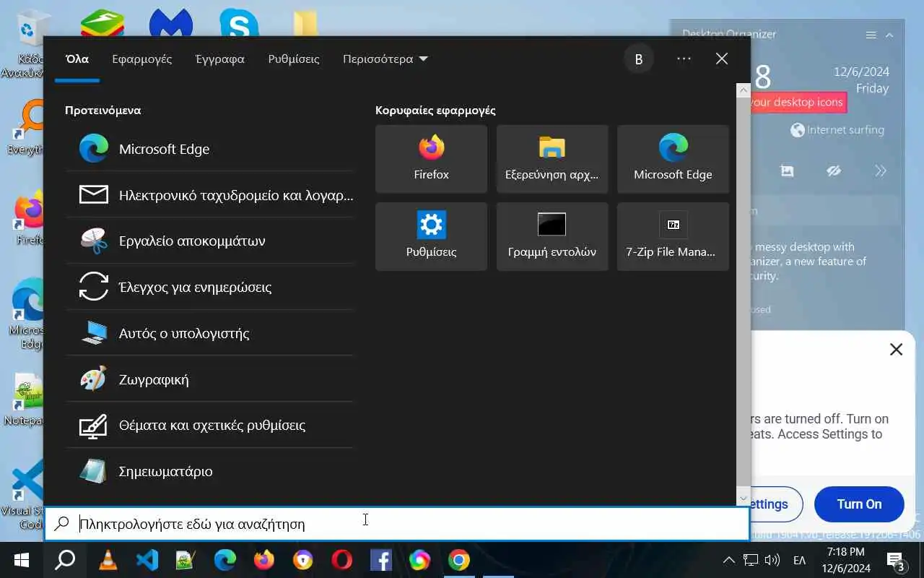Open Θέματα και σχετικές ρυθμίσεις
924x578 pixels.
point(209,425)
